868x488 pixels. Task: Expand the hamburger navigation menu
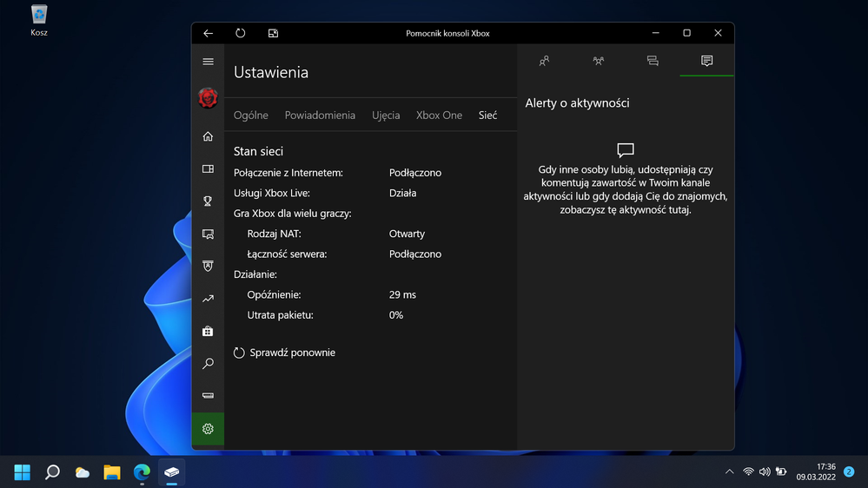(x=208, y=62)
